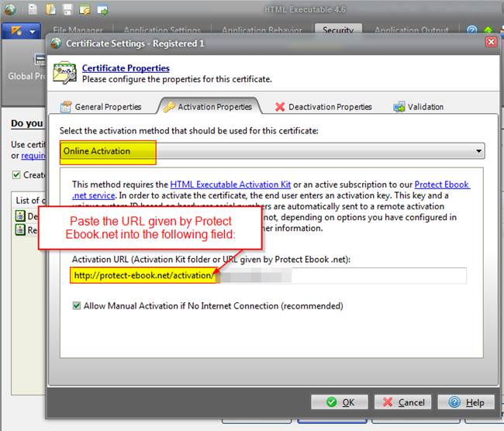
Task: Click the OK button
Action: [x=340, y=402]
